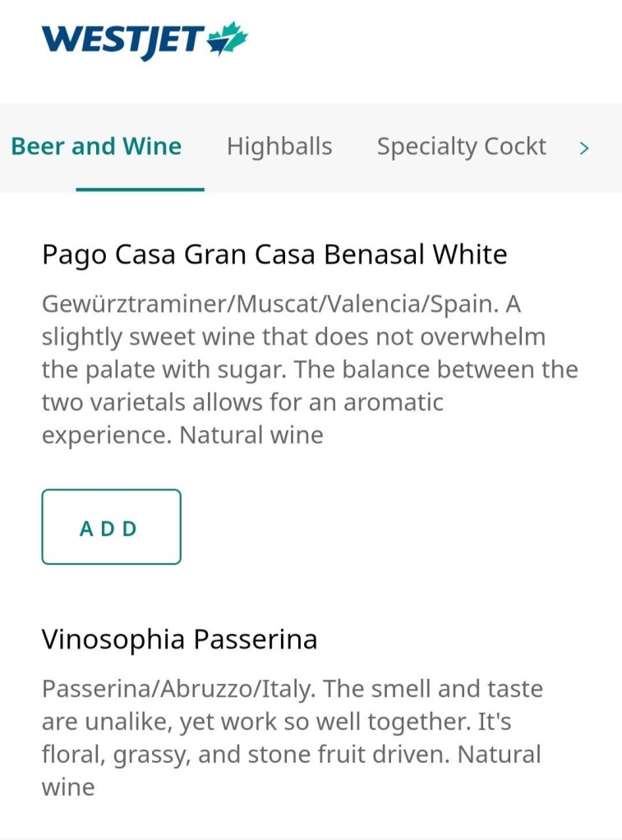
Task: Click the Pago Casa Gran Casa Benasal White title
Action: 274,255
